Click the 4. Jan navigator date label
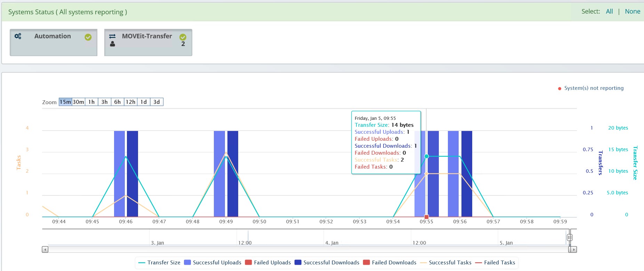The height and width of the screenshot is (271, 644). pyautogui.click(x=332, y=243)
